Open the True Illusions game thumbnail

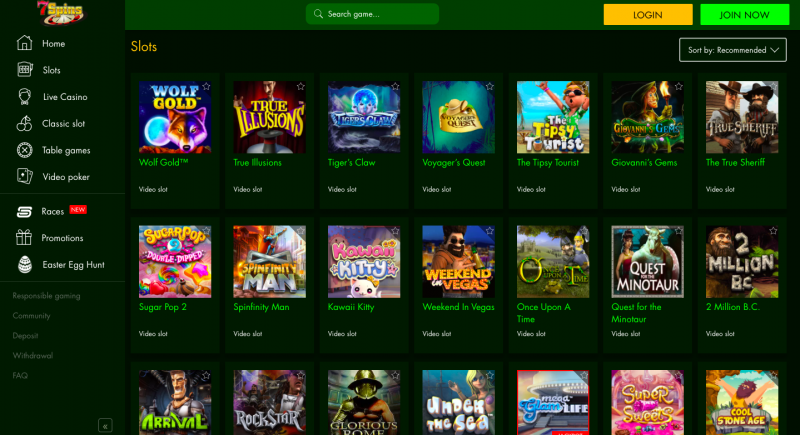(x=269, y=117)
